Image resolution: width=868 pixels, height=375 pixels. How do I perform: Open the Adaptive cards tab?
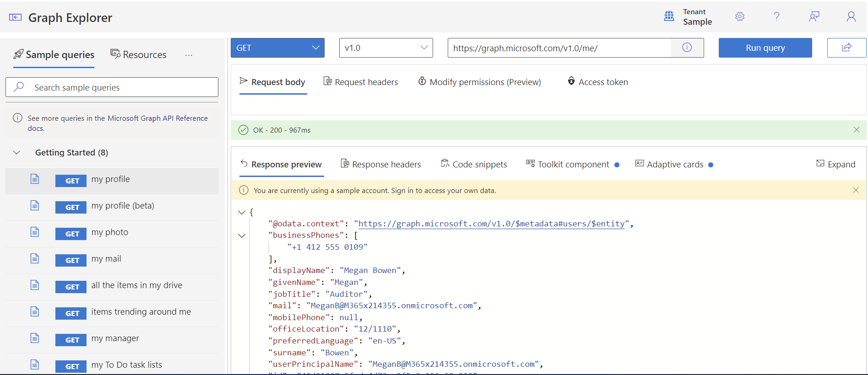(674, 164)
